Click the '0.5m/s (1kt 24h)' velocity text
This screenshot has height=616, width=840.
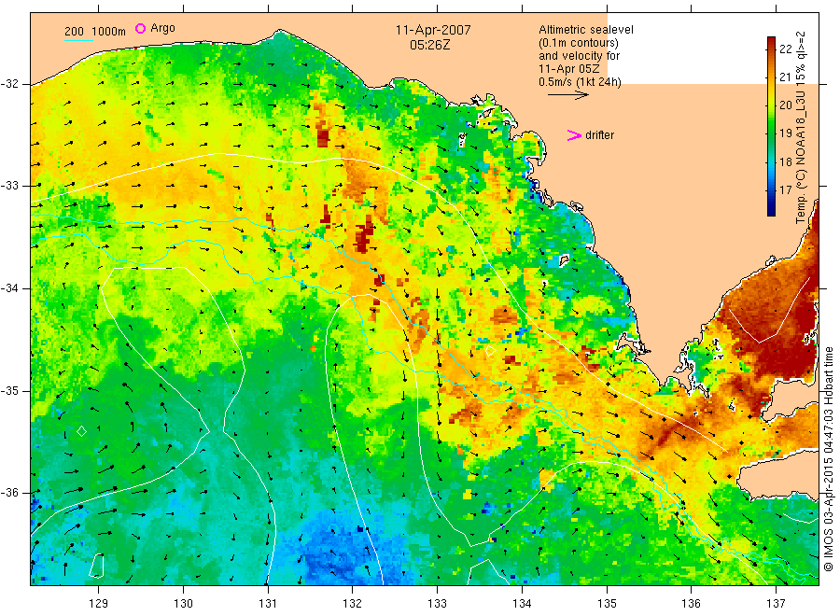point(580,82)
